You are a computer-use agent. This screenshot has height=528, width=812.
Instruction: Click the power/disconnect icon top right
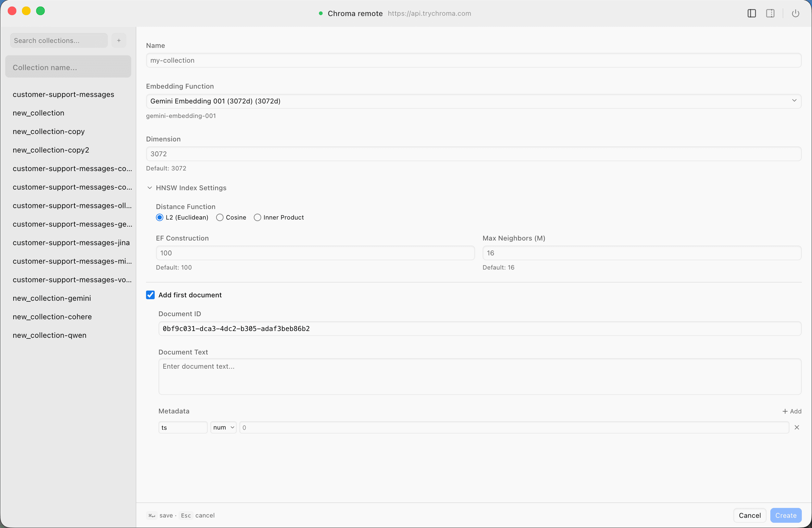pyautogui.click(x=796, y=13)
